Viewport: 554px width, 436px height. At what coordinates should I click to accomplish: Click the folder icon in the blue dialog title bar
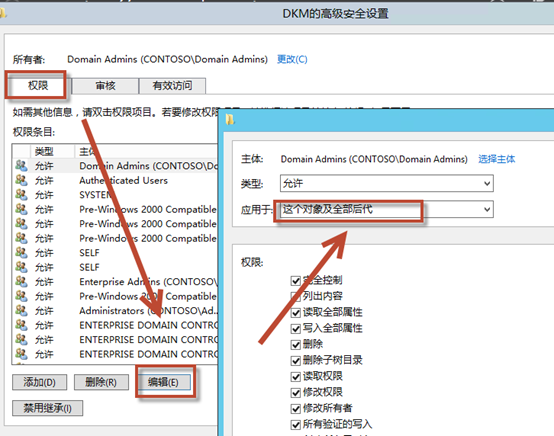point(230,120)
